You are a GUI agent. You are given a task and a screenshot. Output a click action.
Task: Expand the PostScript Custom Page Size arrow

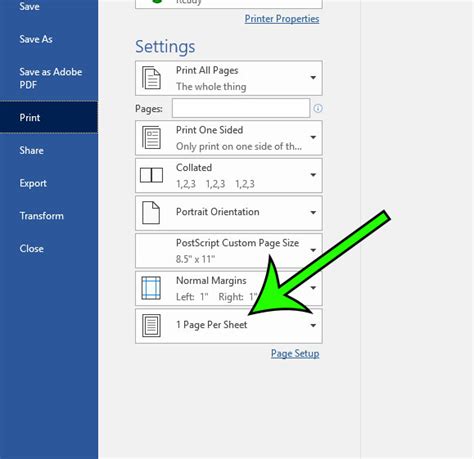click(x=313, y=250)
